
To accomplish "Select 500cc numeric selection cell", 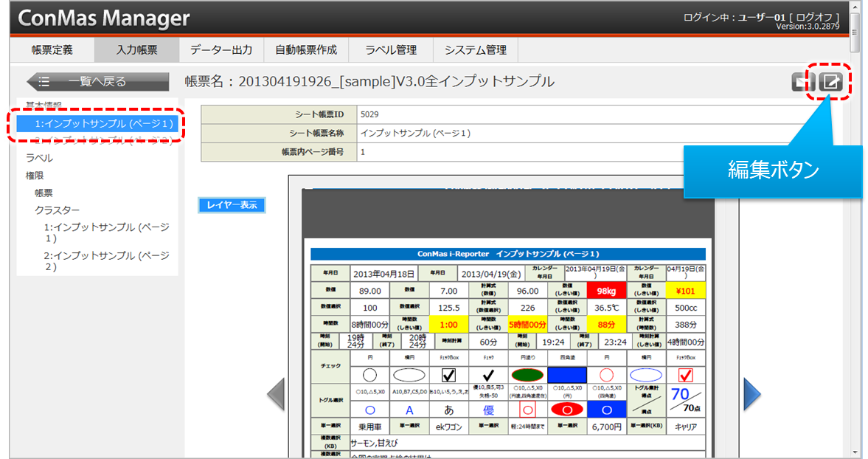I will 686,308.
